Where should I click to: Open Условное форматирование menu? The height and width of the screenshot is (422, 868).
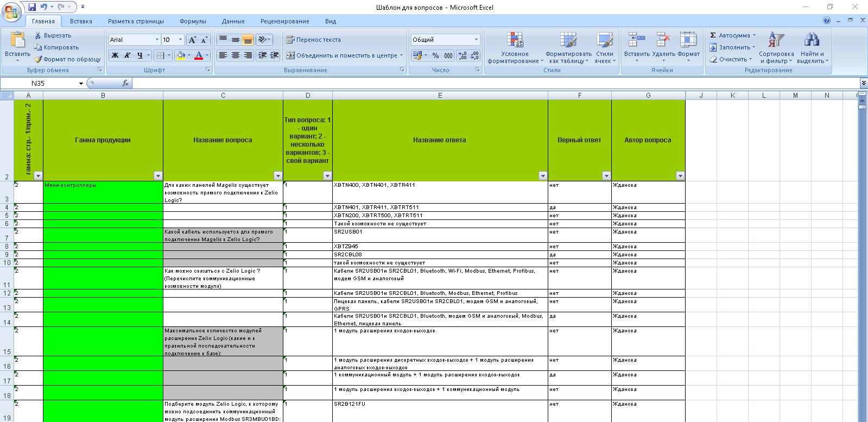pyautogui.click(x=515, y=48)
